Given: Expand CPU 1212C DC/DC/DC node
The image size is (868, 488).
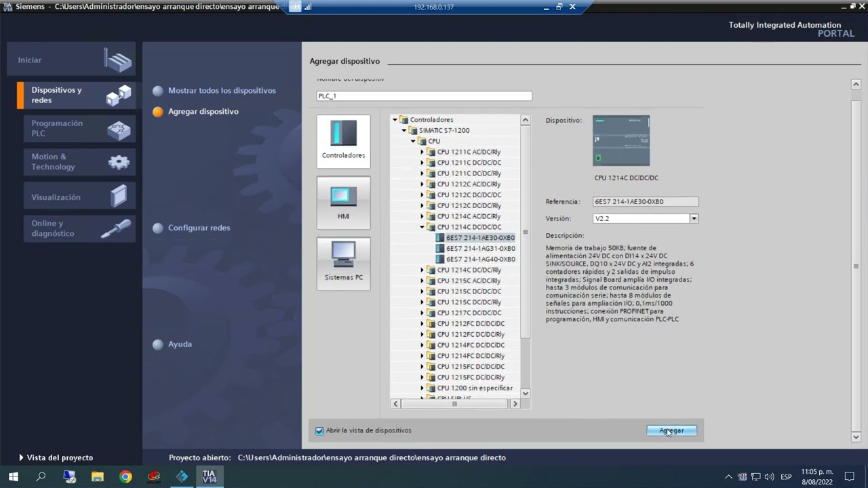Looking at the screenshot, I should tap(422, 195).
